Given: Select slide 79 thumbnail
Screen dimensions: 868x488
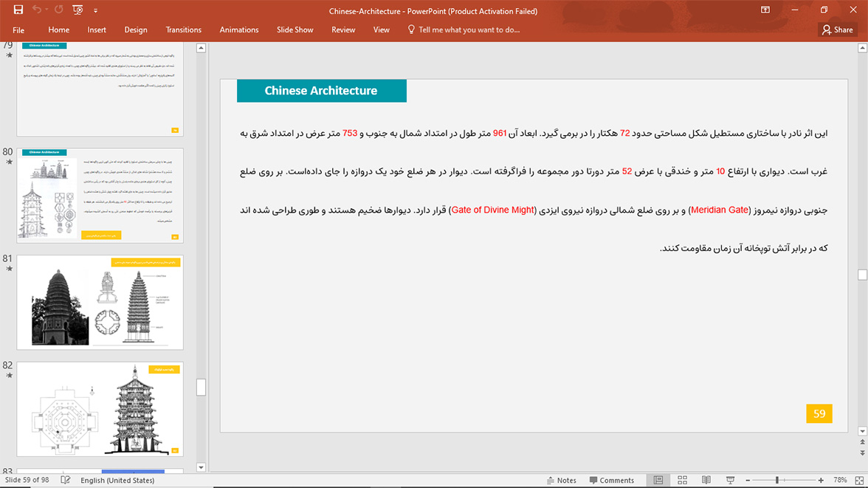Looking at the screenshot, I should (x=100, y=89).
